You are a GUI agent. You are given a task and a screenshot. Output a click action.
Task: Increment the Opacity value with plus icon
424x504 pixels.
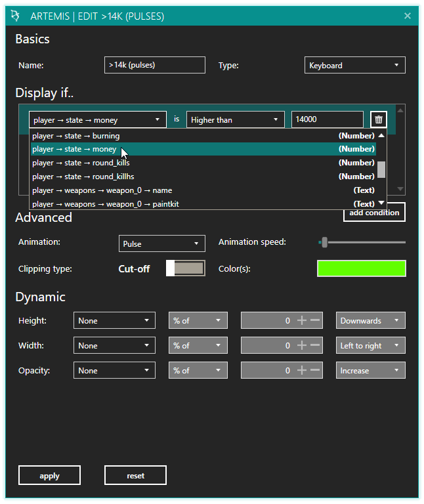point(301,370)
